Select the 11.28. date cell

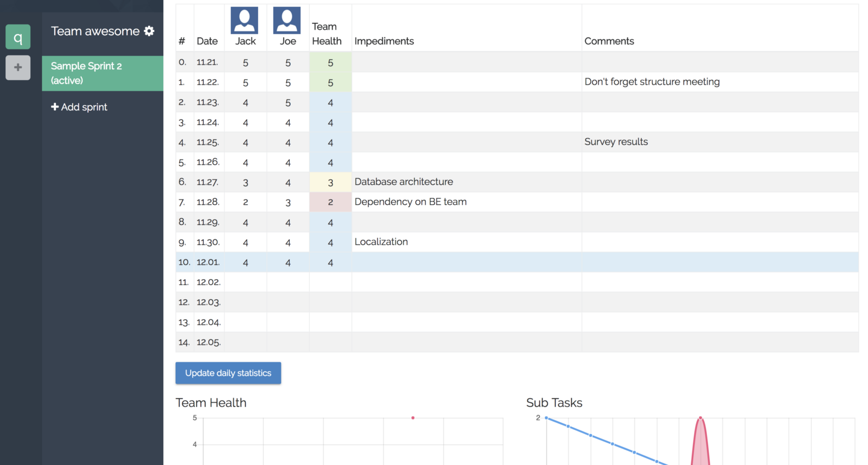[209, 202]
